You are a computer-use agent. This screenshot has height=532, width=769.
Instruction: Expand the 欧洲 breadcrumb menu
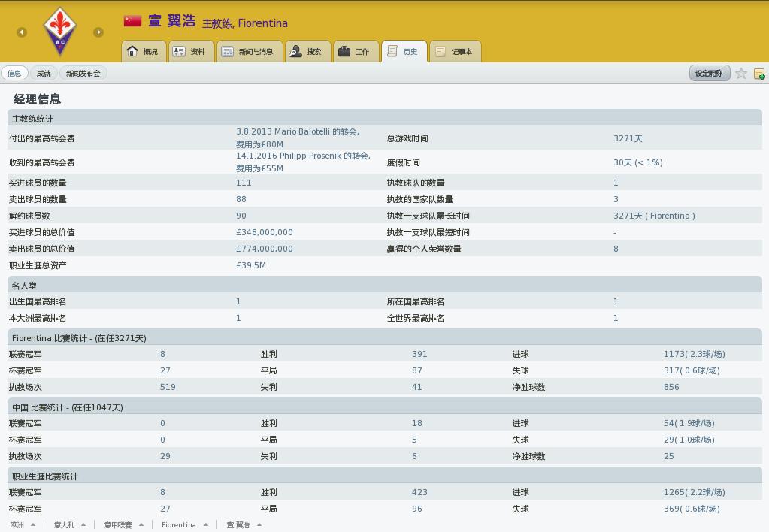[x=23, y=525]
